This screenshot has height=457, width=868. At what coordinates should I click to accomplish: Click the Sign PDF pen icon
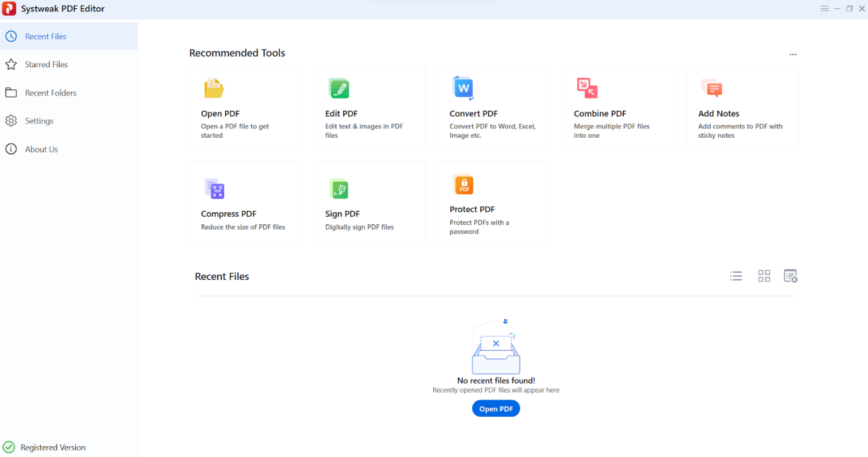[339, 189]
